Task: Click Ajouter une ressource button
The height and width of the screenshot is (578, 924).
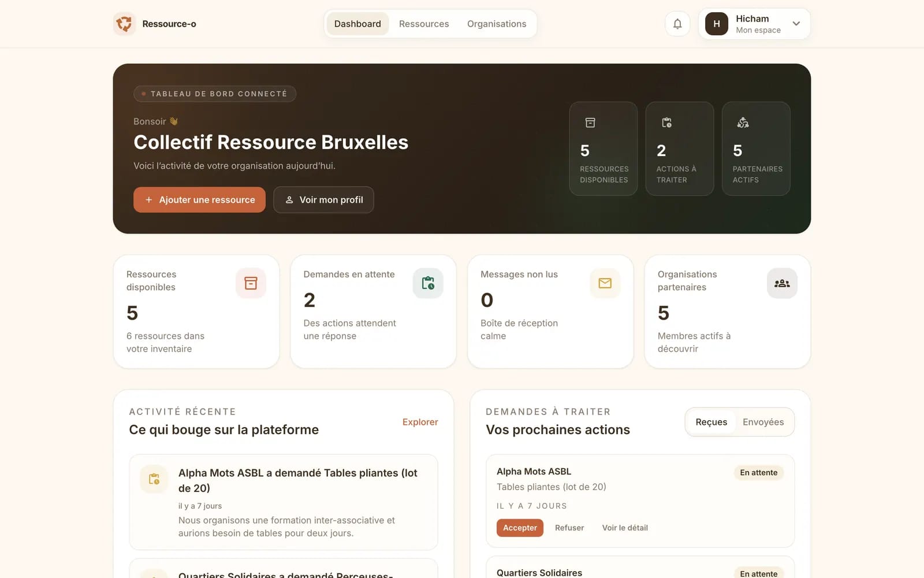Action: click(x=199, y=199)
